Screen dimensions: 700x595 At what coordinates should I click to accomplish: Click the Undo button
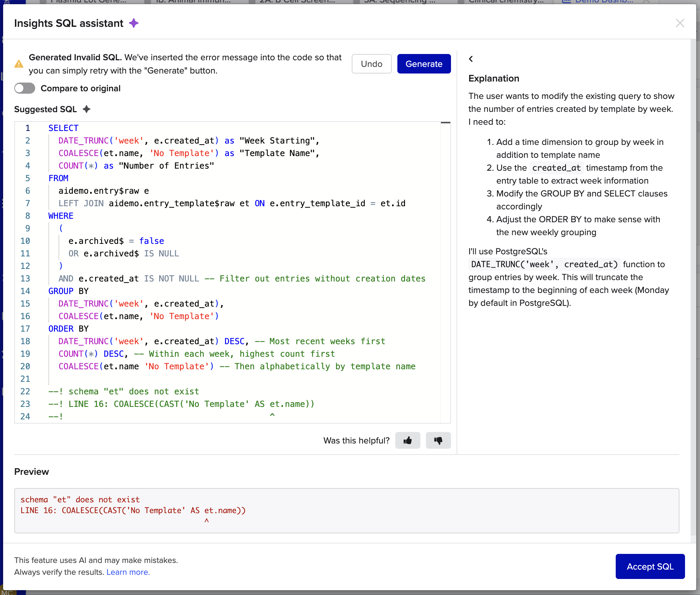pyautogui.click(x=371, y=64)
